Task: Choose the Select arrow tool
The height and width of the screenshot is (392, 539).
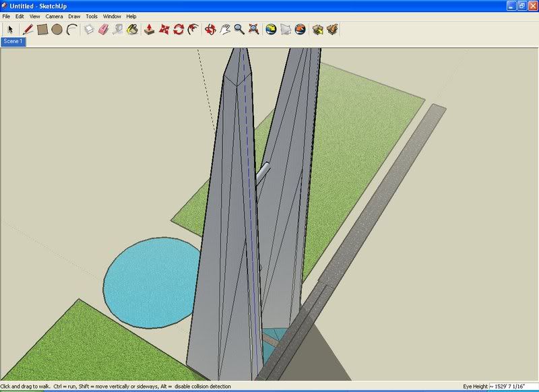Action: coord(10,29)
